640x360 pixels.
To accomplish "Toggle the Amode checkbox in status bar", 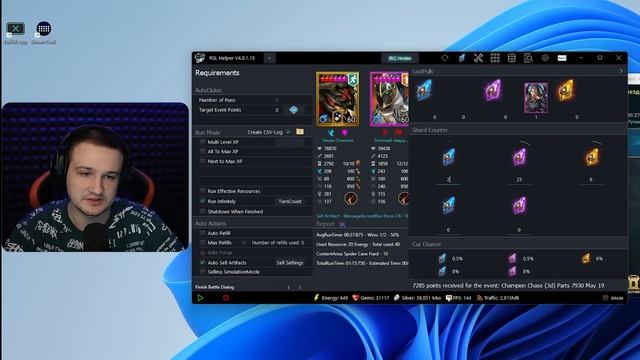I will [606, 298].
